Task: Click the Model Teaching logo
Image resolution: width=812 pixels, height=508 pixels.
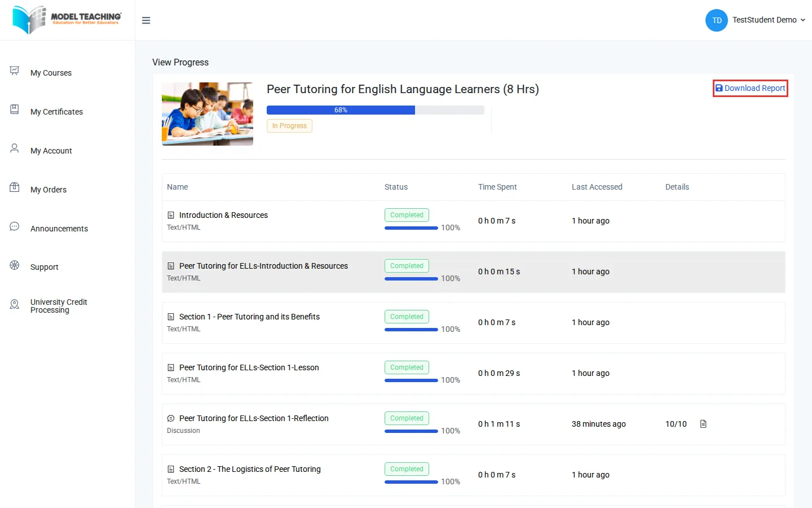Action: [x=67, y=20]
